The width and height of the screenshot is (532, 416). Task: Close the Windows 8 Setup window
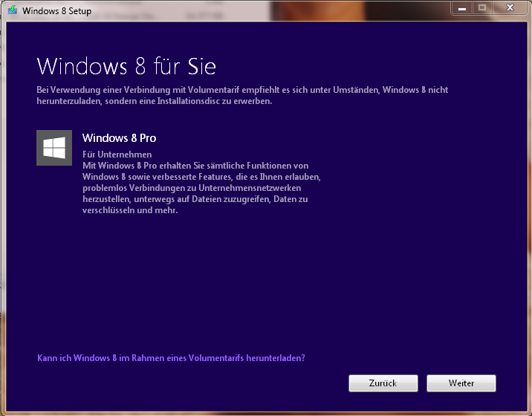pos(510,7)
